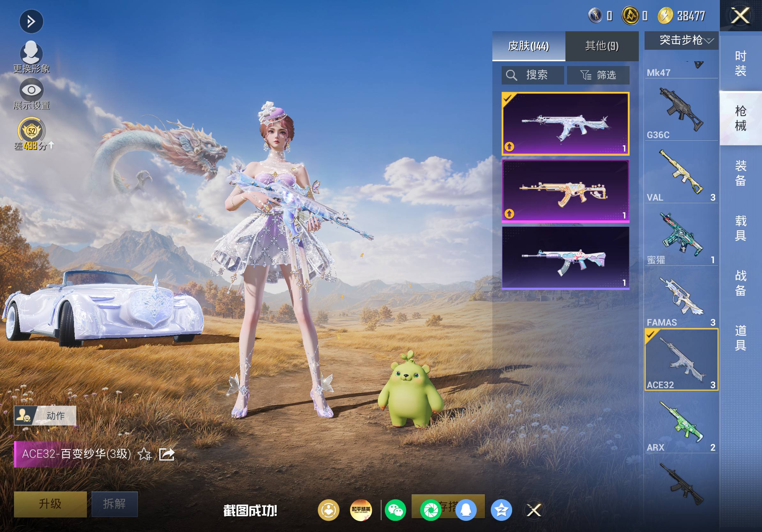Open the 载具 vehicles category tab
Screen dimensions: 762x532
click(741, 228)
